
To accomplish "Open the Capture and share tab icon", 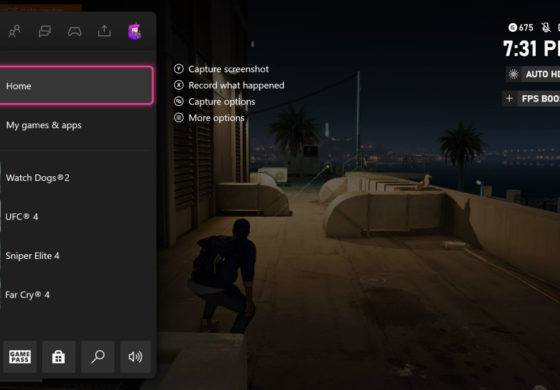I will pos(104,31).
